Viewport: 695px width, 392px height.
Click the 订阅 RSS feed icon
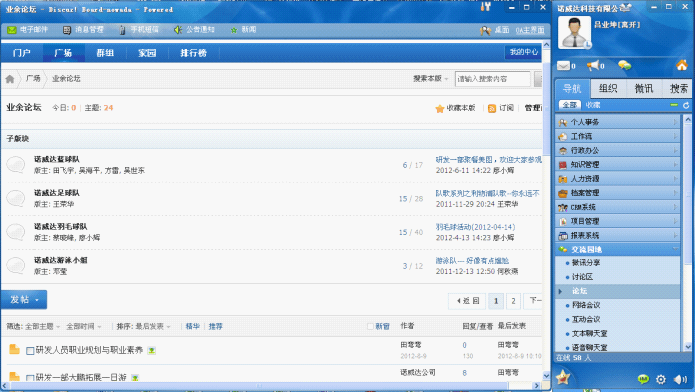point(492,108)
